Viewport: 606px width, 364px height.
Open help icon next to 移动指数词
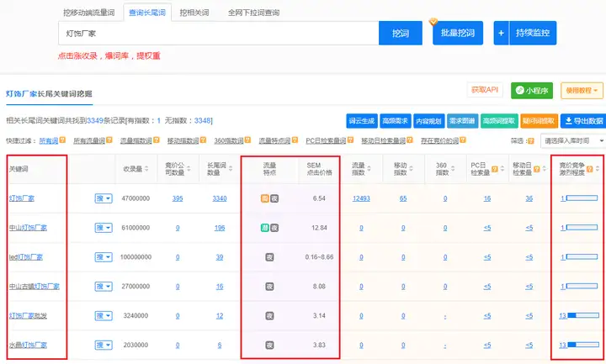point(204,140)
